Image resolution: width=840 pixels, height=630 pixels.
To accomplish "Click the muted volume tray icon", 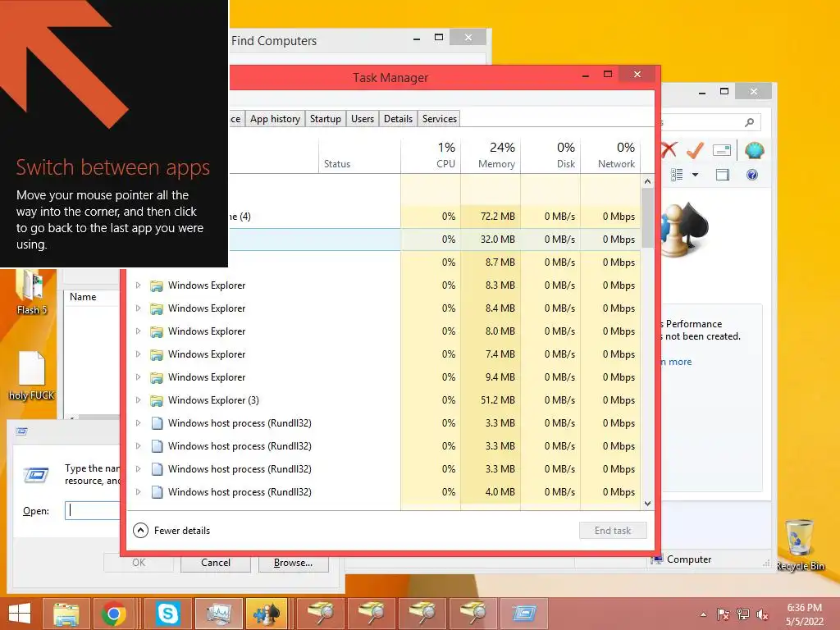I will 762,614.
